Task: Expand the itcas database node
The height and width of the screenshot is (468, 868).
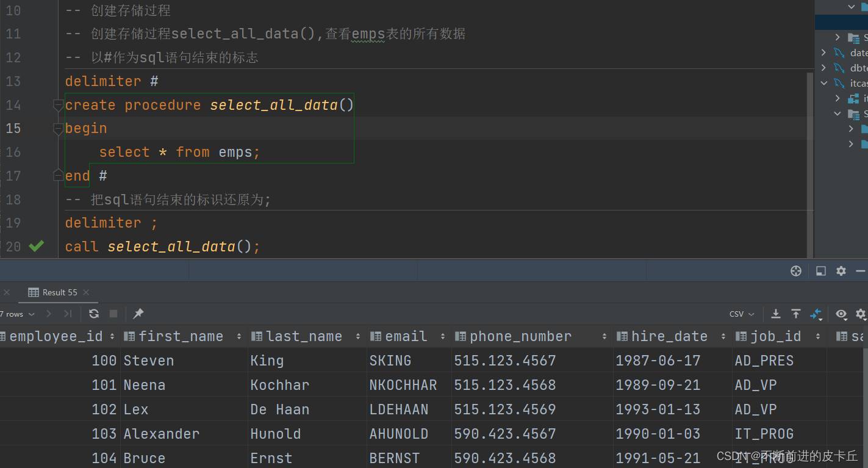Action: pyautogui.click(x=825, y=83)
